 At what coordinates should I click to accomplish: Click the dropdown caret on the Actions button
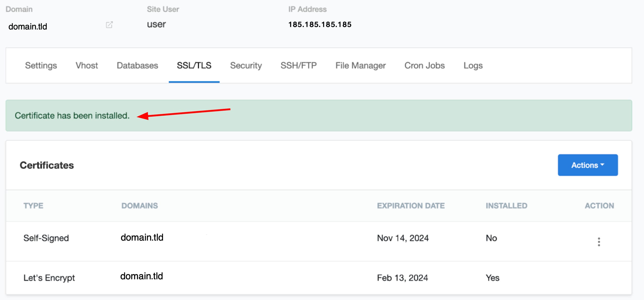point(602,165)
